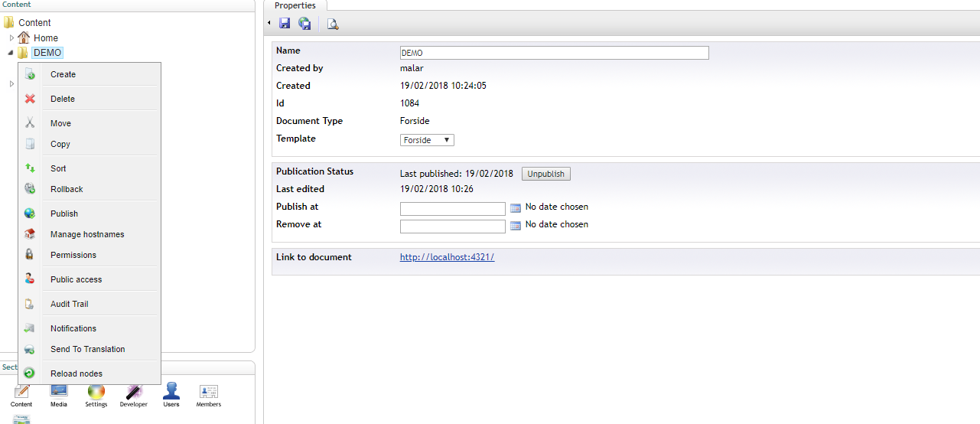Click the Preview page icon

point(332,24)
